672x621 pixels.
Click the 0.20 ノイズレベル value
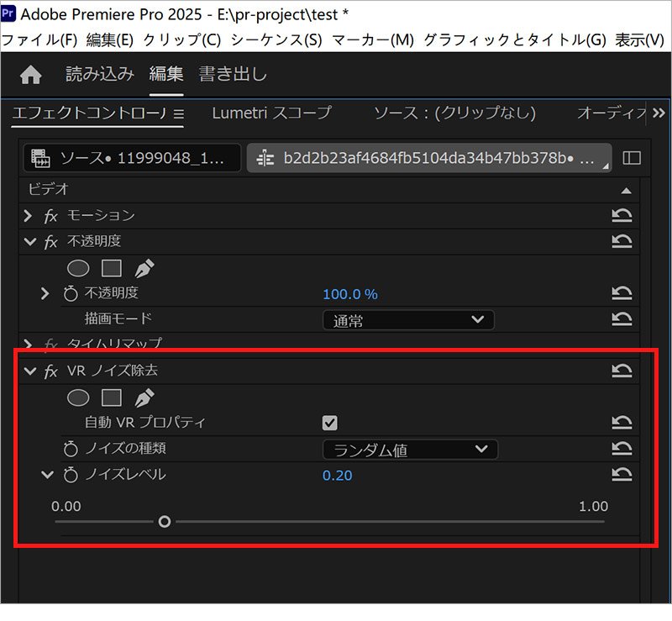[x=338, y=476]
